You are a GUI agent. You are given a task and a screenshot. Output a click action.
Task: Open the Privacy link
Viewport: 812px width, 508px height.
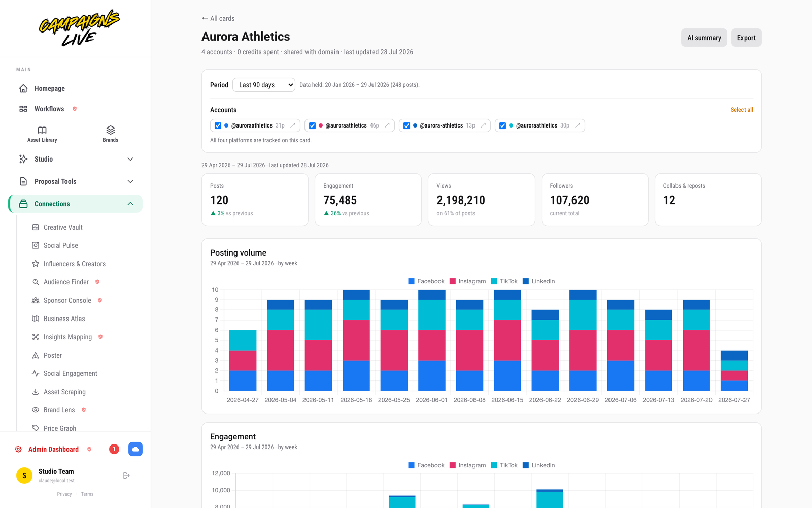64,494
